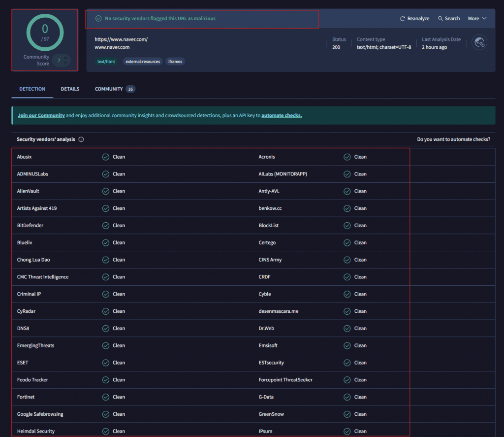The image size is (504, 437).
Task: Click the IPsum vendor name
Action: tap(265, 431)
